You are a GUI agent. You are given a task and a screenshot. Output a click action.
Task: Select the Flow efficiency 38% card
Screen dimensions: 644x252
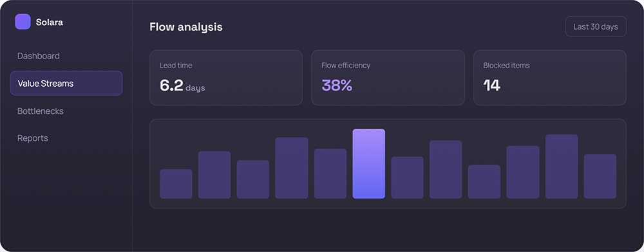388,78
